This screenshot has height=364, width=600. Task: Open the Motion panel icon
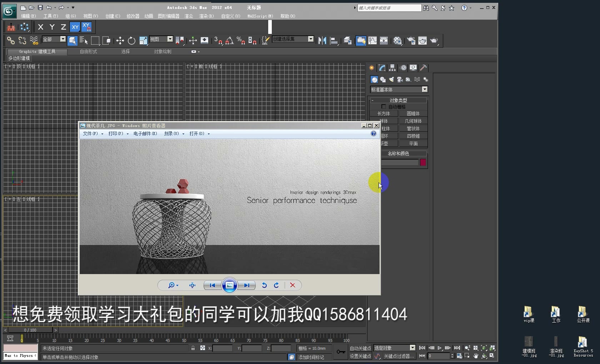coord(403,68)
